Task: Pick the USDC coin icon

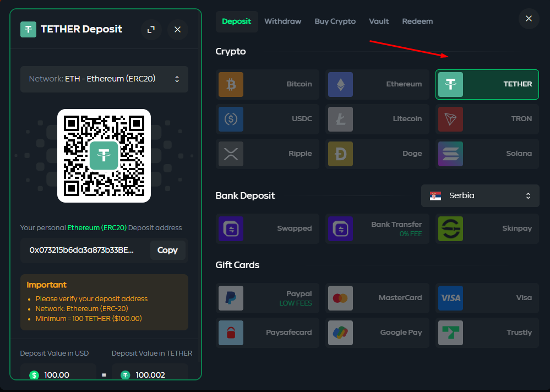Action: point(231,119)
